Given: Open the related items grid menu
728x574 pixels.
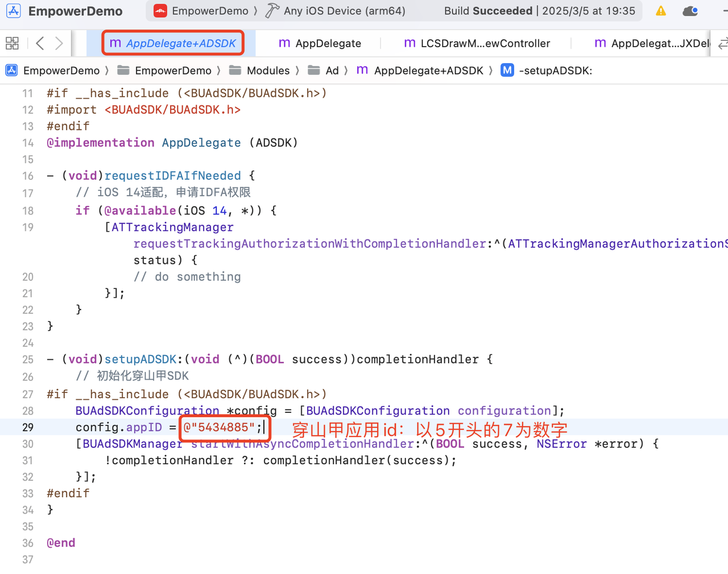Looking at the screenshot, I should click(x=12, y=43).
